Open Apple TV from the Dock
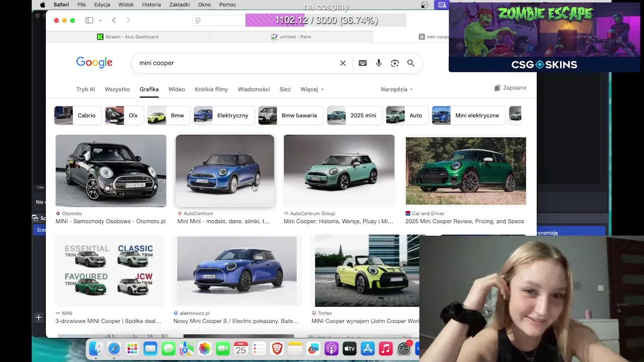The width and height of the screenshot is (644, 362). click(x=350, y=348)
